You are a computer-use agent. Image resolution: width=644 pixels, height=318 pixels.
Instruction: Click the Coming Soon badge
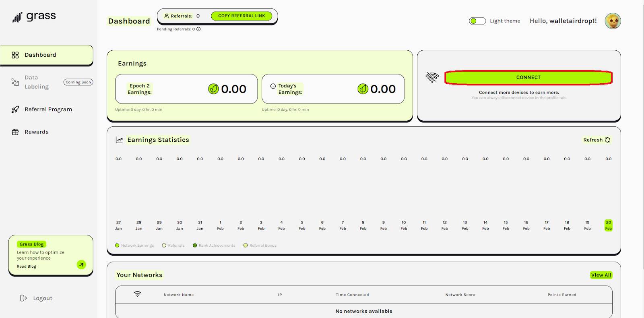click(78, 82)
